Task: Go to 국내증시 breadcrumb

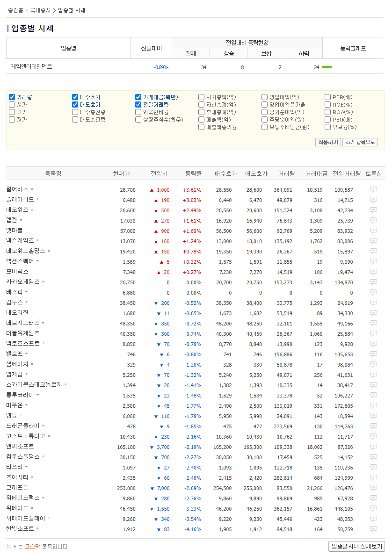Action: coord(40,10)
